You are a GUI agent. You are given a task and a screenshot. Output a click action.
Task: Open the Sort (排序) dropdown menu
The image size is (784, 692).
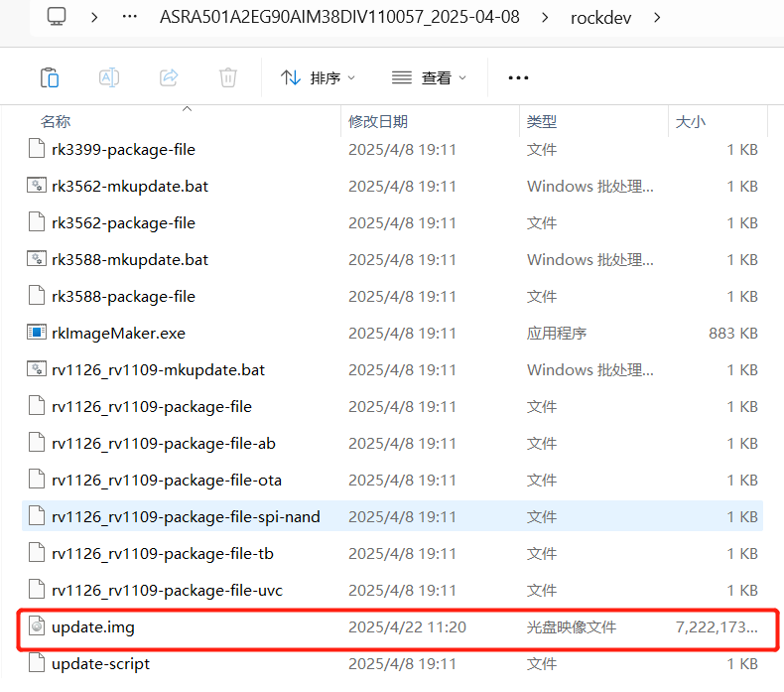(318, 77)
